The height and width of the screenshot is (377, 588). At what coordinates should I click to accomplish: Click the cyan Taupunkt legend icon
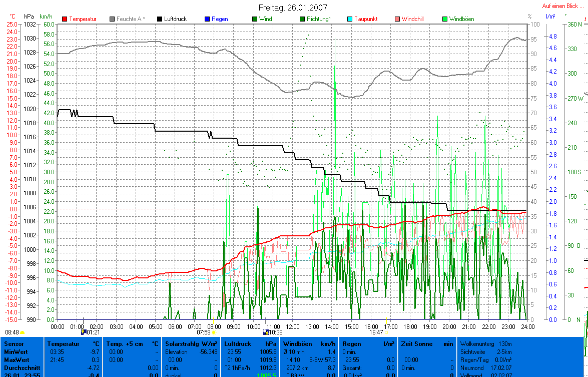[x=350, y=19]
